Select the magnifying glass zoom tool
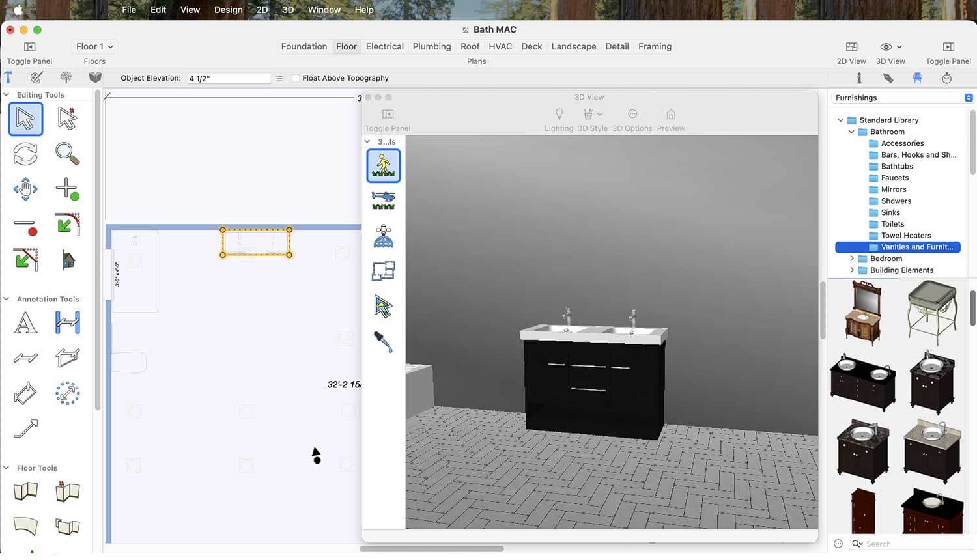Viewport: 977px width, 560px height. point(67,154)
